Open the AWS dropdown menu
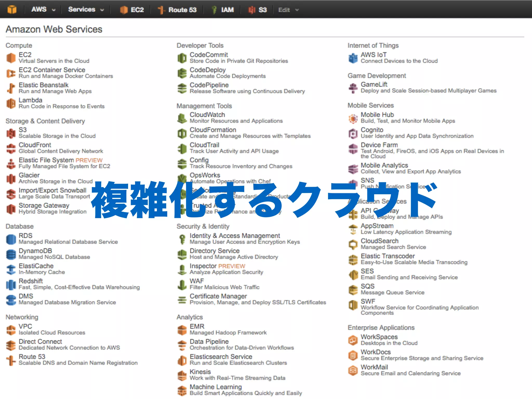 pyautogui.click(x=43, y=10)
